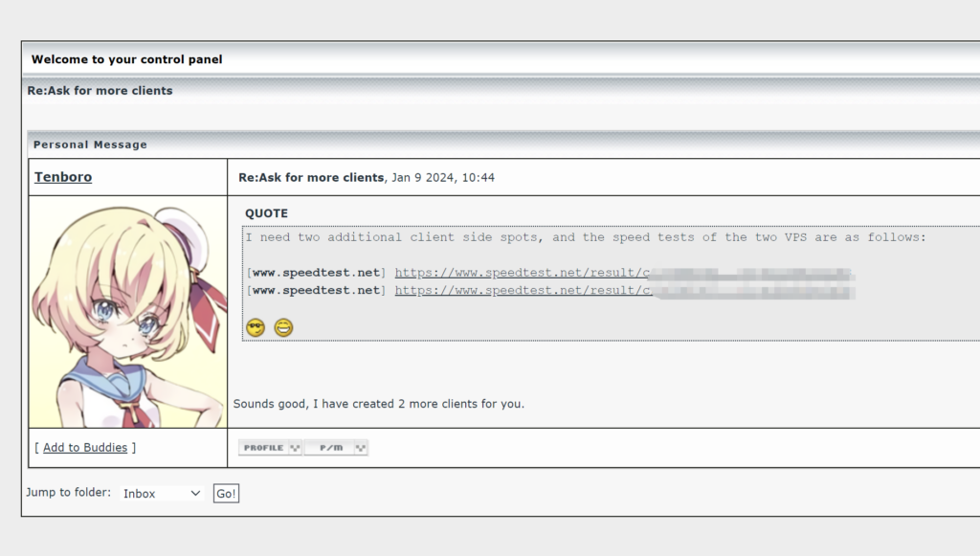Click the 'Re:Ask for more clients' page title
The height and width of the screenshot is (556, 980).
[100, 91]
